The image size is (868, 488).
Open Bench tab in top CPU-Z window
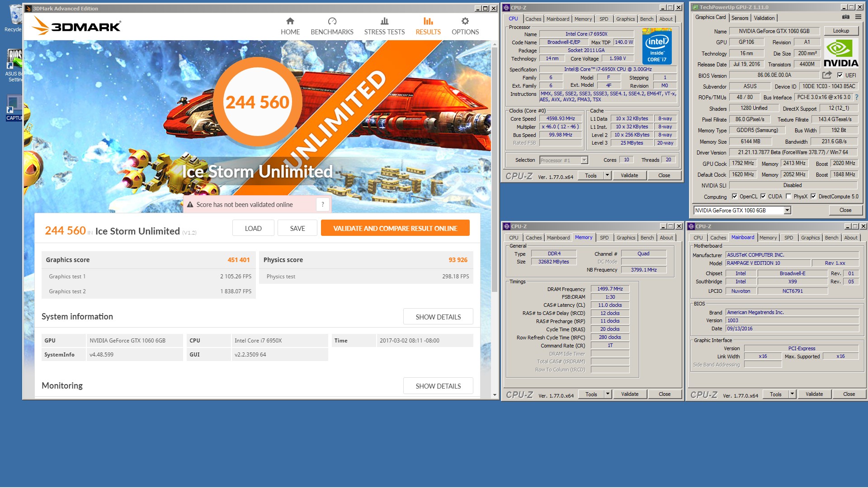(x=646, y=19)
